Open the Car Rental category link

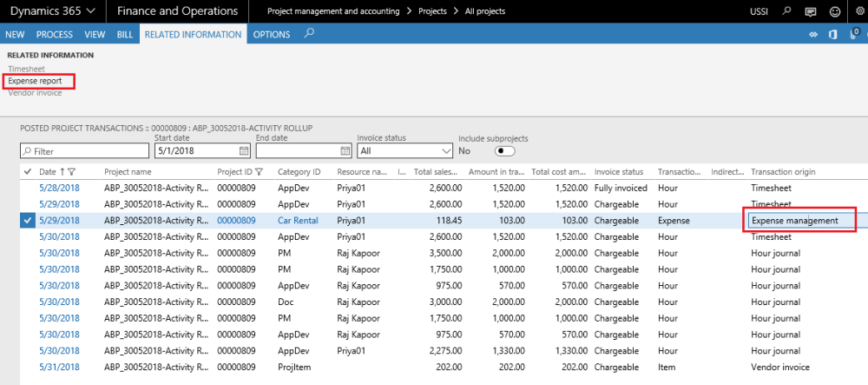coord(298,221)
